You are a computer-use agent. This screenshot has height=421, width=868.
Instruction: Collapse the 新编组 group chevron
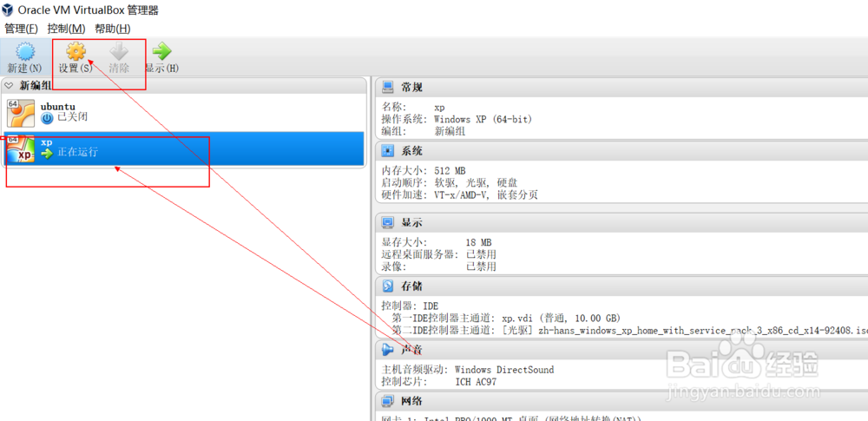(9, 85)
